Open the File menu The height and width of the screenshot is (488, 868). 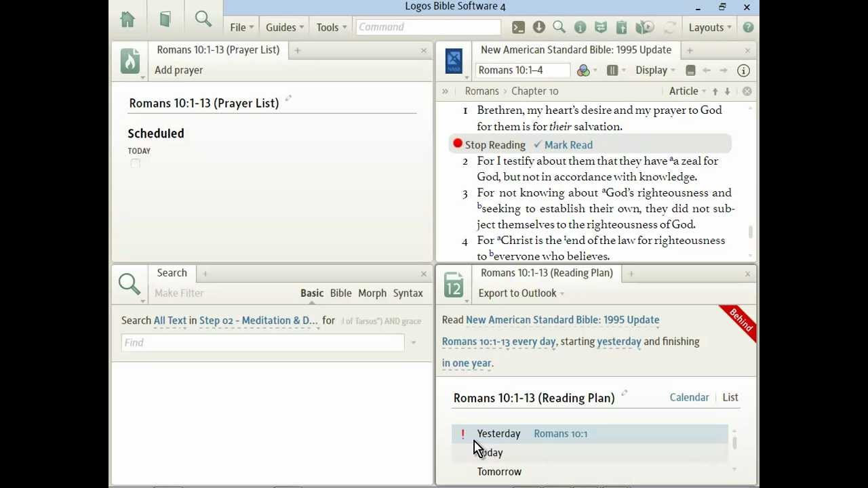[x=241, y=27]
